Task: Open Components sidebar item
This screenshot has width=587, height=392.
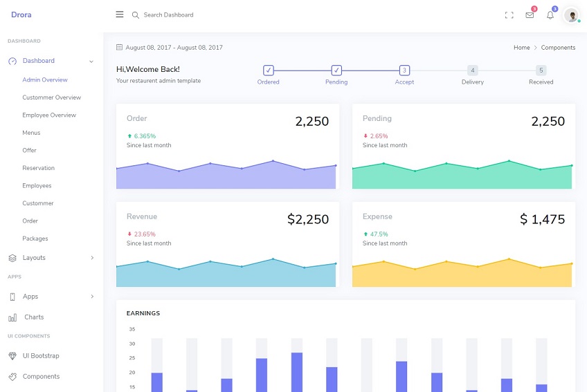Action: point(41,377)
